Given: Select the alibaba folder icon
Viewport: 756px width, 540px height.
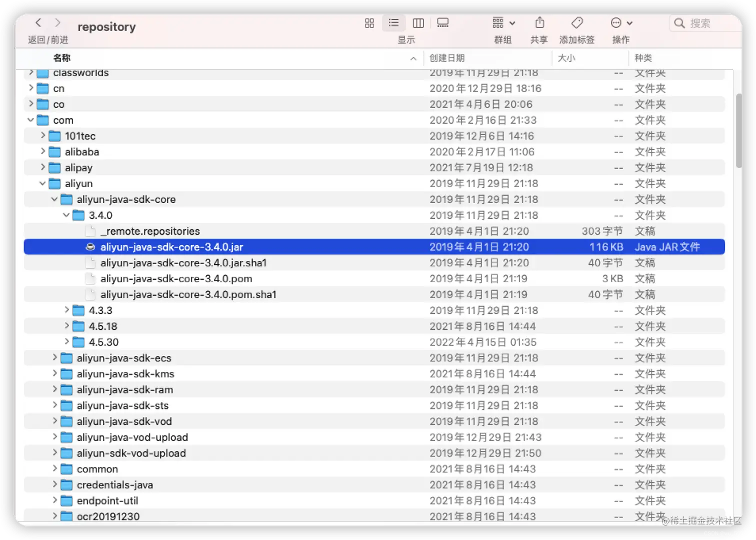Looking at the screenshot, I should coord(54,152).
